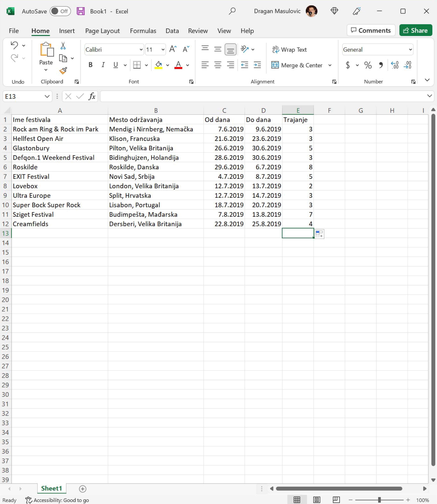This screenshot has height=504, width=437.
Task: Switch to the Insert tab
Action: point(67,31)
